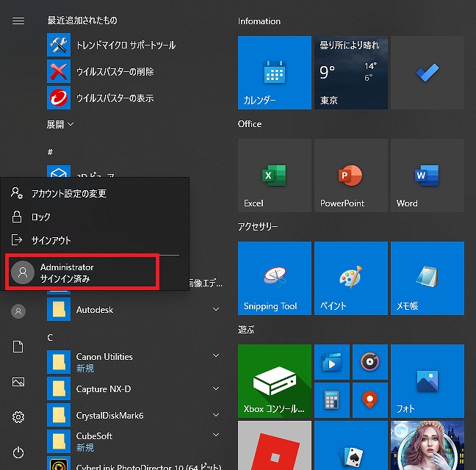Viewport: 476px width, 470px height.
Task: Open the Calculator small tile
Action: [332, 400]
